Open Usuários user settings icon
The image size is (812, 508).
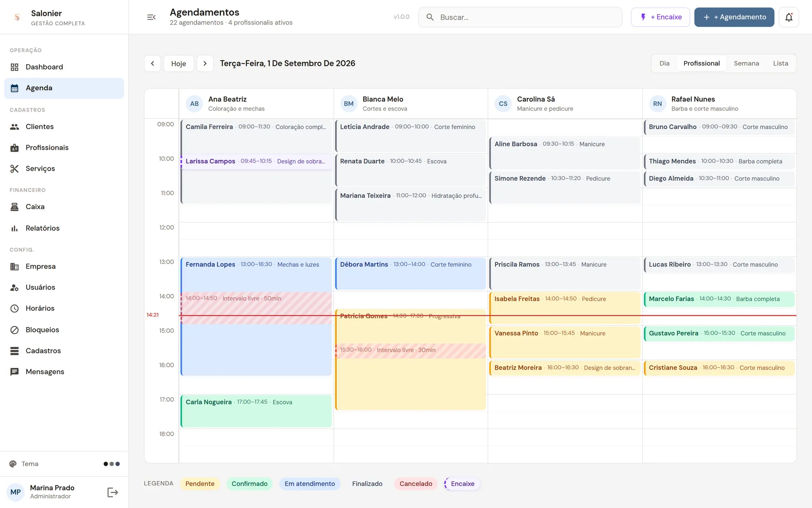[14, 287]
